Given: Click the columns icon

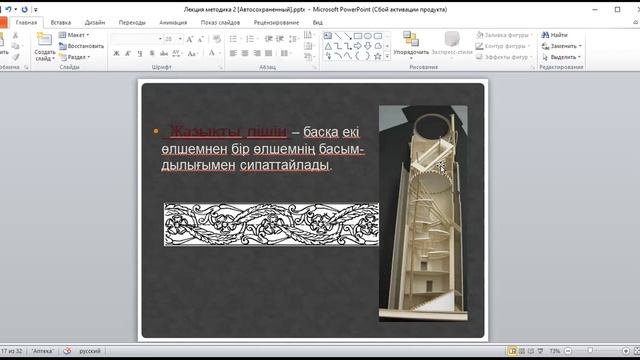Looking at the screenshot, I should 285,53.
